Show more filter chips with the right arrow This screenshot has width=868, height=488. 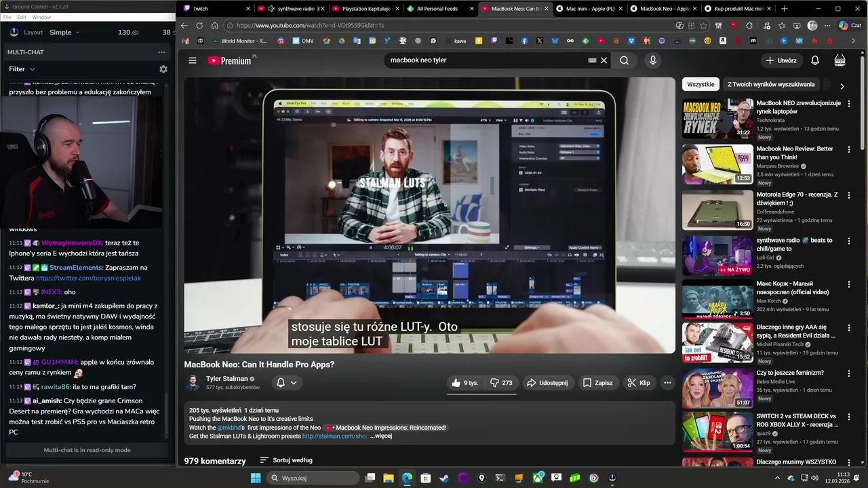[842, 86]
